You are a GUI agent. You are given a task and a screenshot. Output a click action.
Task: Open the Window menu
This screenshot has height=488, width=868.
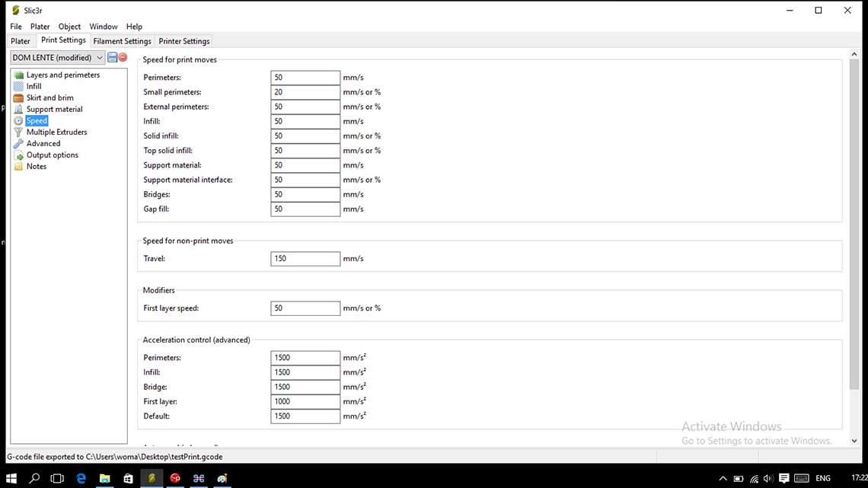click(x=104, y=27)
